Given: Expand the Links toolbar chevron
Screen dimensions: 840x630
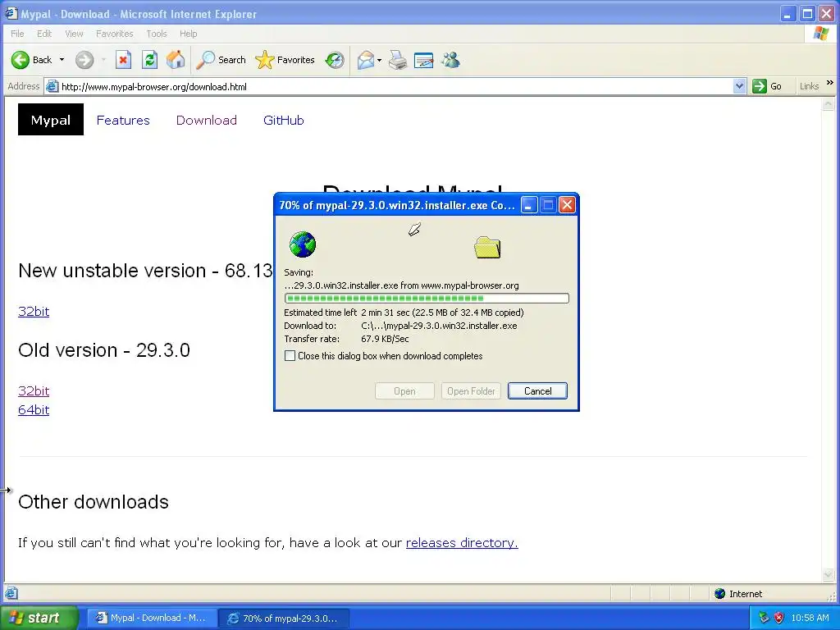Looking at the screenshot, I should (x=830, y=83).
